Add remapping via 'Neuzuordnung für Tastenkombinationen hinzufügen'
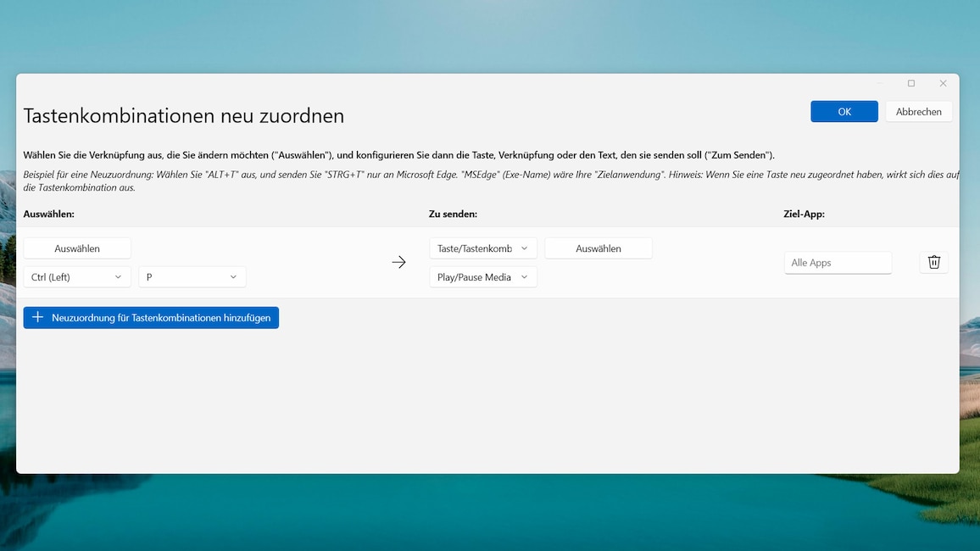Screen dimensions: 980x551 (151, 317)
